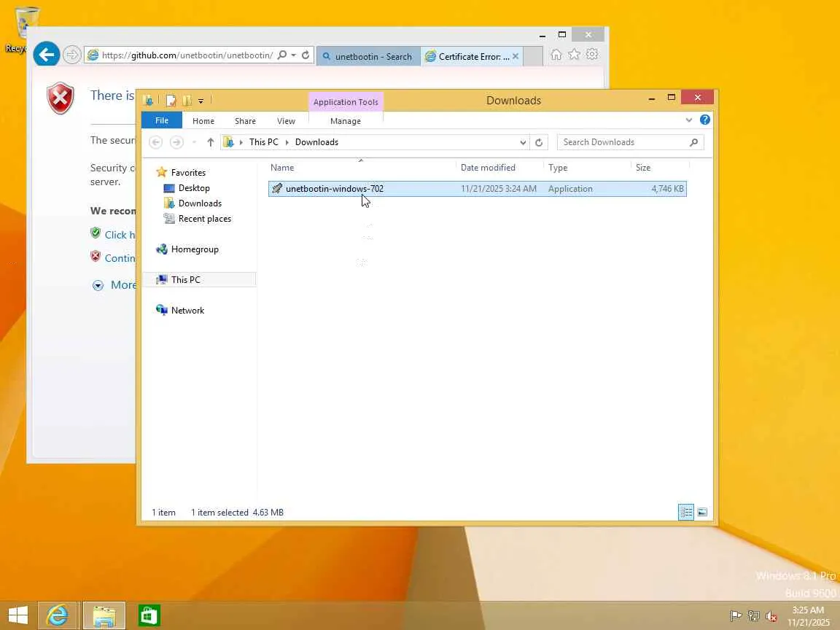Screen dimensions: 840x630
Task: Open Internet Explorer tools gear
Action: click(x=592, y=55)
